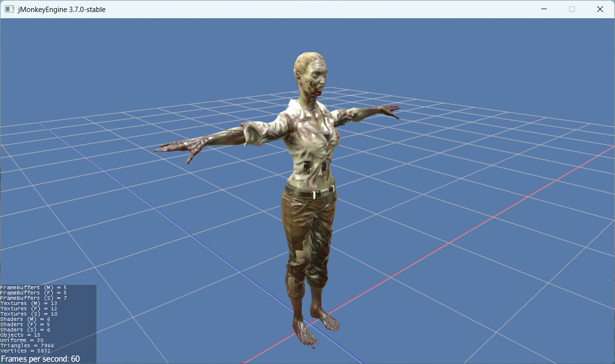Viewport: 615px width, 364px height.
Task: Click 'Textures (F) = 12' stat line
Action: [x=29, y=309]
